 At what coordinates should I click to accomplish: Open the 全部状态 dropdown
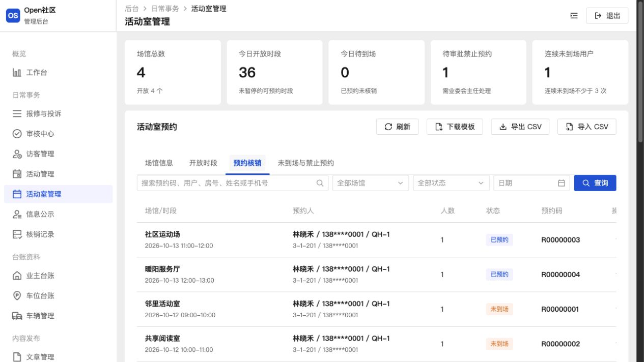(451, 183)
